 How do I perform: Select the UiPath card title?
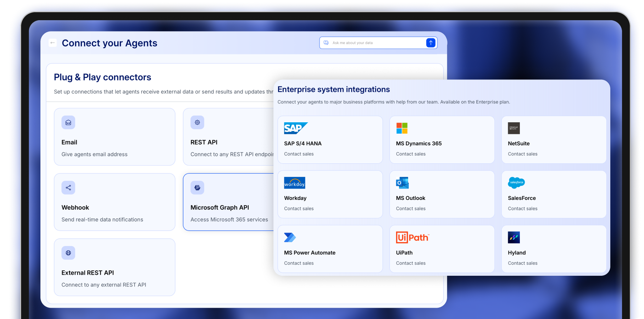pos(404,253)
